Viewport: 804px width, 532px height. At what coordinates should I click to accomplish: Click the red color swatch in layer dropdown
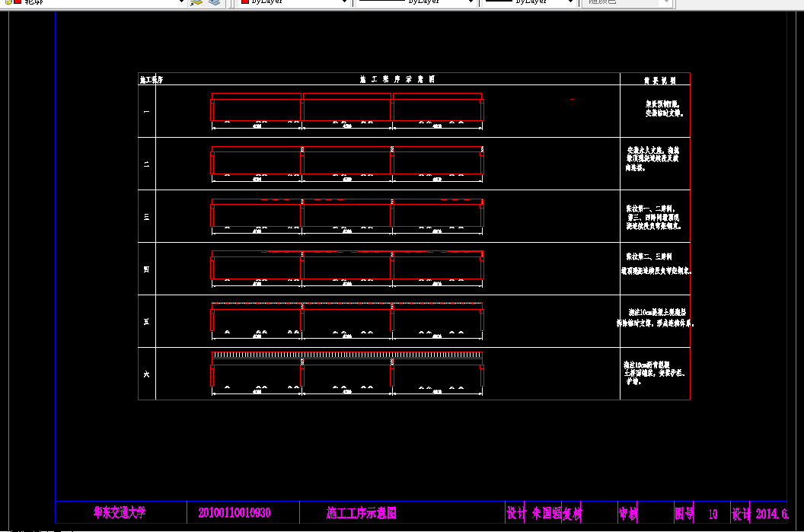coord(18,2)
